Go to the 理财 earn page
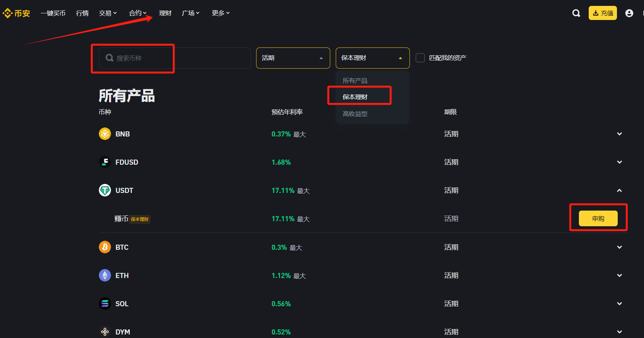 point(165,13)
